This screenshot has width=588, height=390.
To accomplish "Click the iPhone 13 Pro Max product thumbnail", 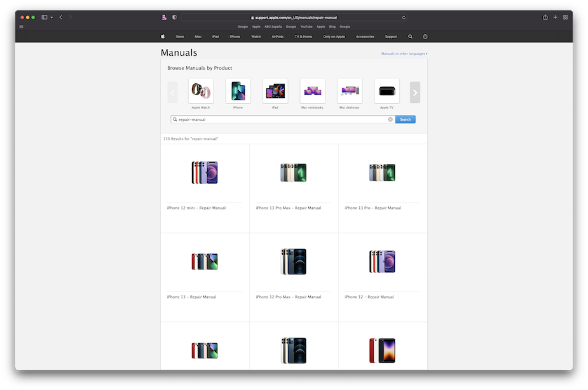I will (294, 172).
